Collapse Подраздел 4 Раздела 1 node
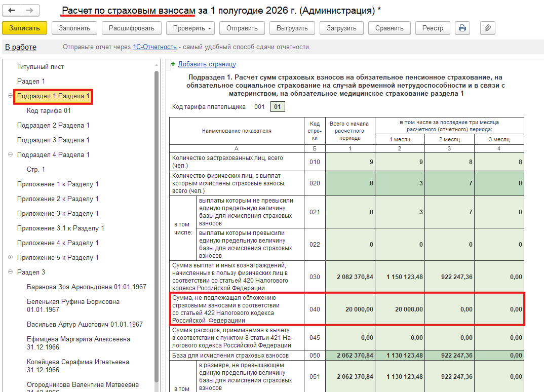 (x=11, y=154)
